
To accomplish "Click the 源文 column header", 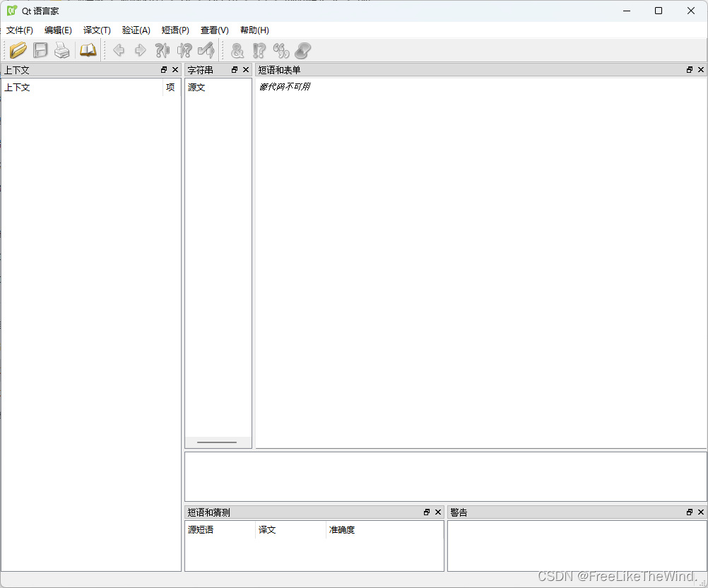I will tap(218, 87).
